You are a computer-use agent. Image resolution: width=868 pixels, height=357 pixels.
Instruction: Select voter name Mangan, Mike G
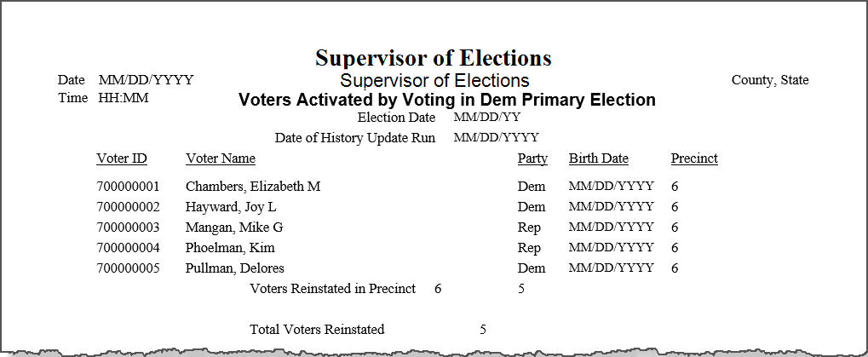point(235,227)
